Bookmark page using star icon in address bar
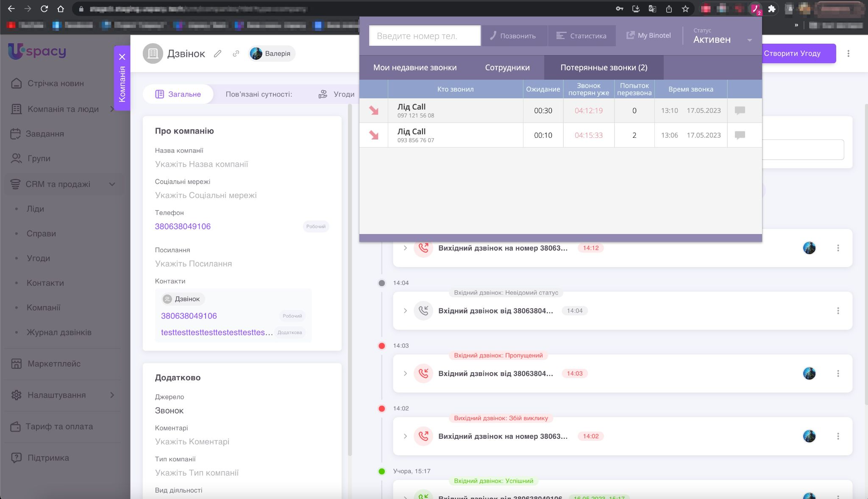 point(685,9)
